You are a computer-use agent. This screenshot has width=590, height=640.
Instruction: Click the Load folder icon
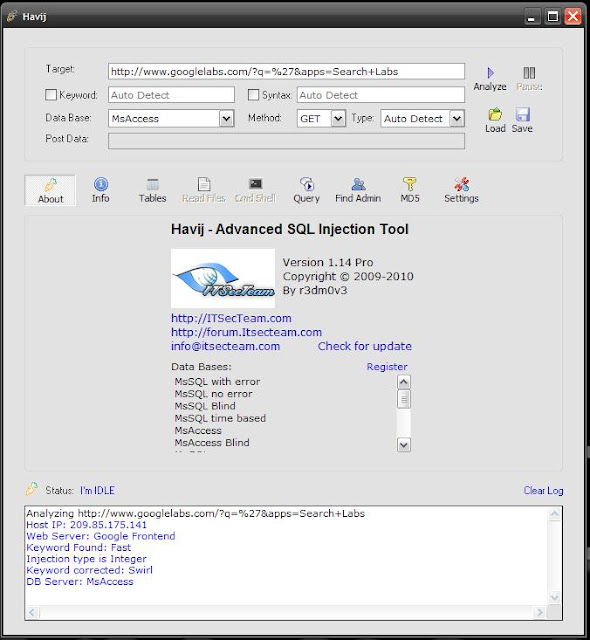[495, 114]
